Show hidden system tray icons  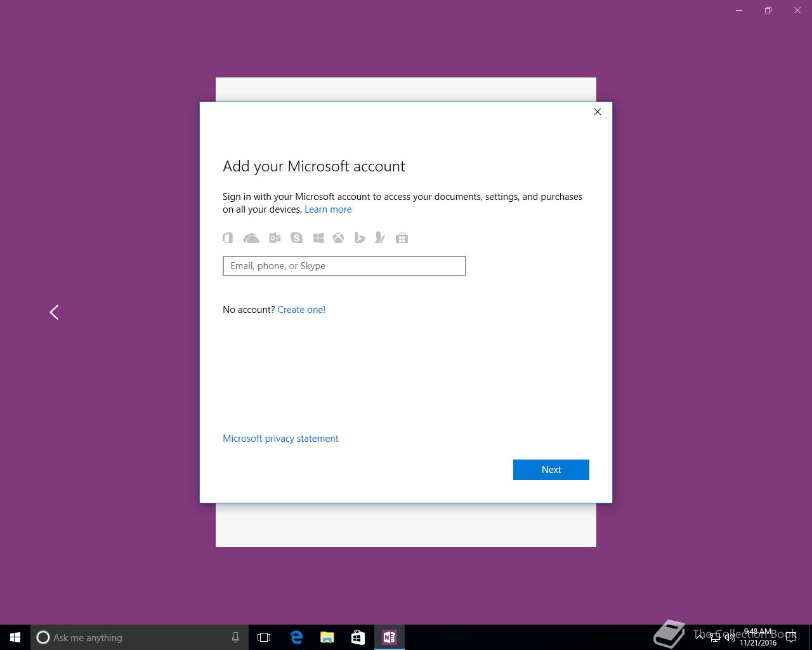click(700, 637)
